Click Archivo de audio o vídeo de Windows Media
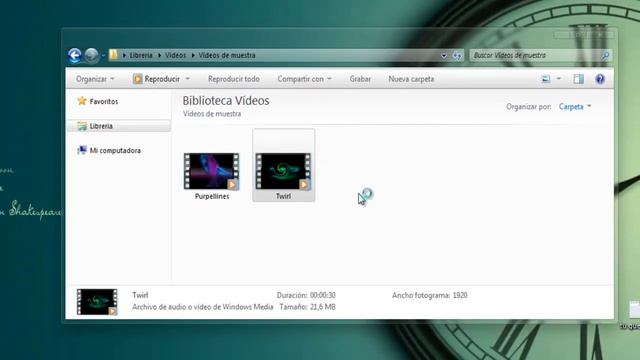Viewport: 640px width, 360px height. [202, 307]
